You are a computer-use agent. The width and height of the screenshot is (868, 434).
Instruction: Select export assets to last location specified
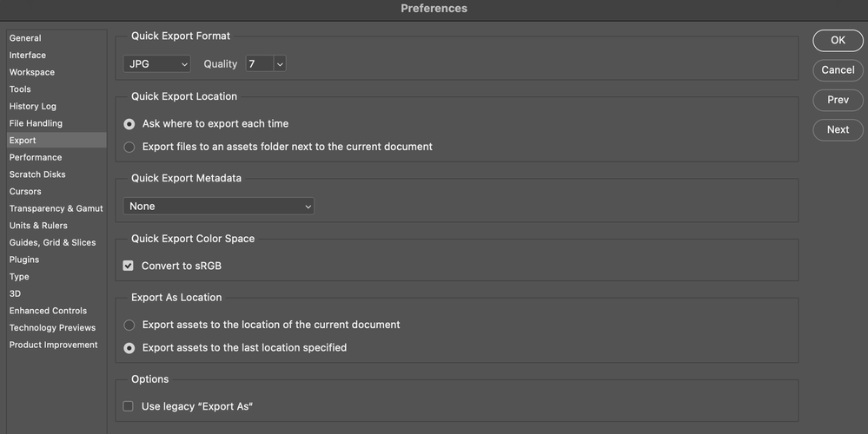click(129, 348)
